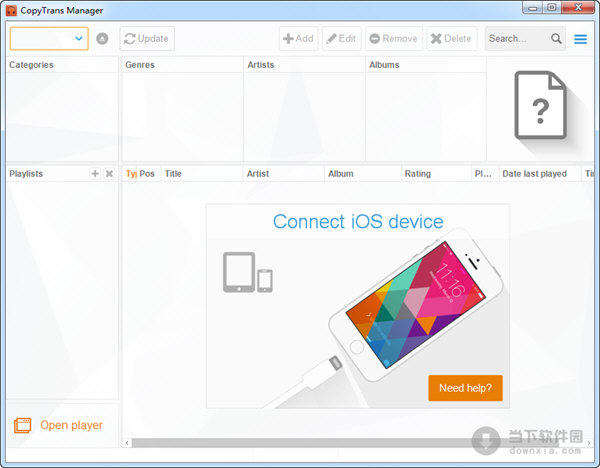Image resolution: width=600 pixels, height=468 pixels.
Task: Sort by the Artist column header
Action: (284, 174)
